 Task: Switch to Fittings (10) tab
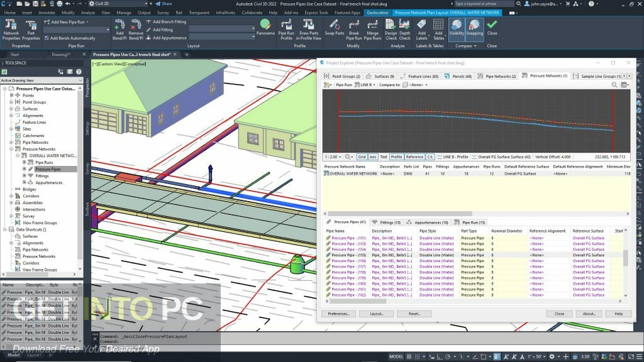coord(387,222)
